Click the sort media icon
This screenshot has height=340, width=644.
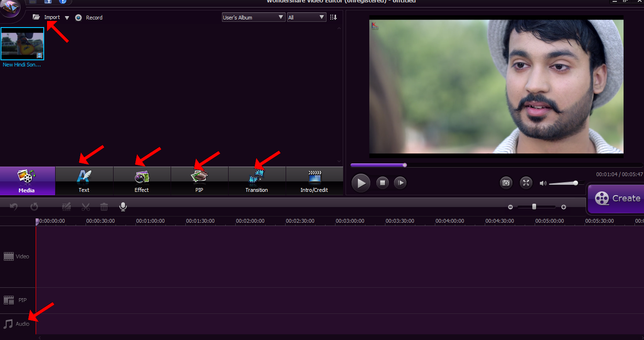333,17
